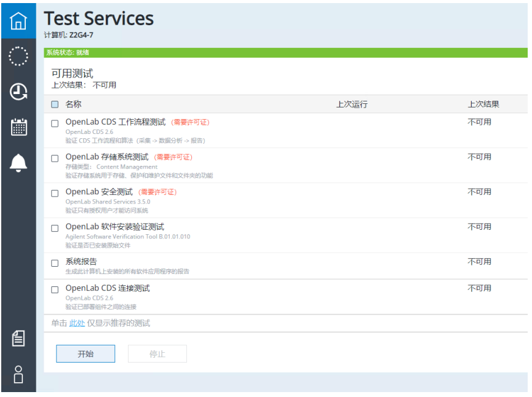
Task: Click the 名称 column header
Action: pyautogui.click(x=73, y=104)
